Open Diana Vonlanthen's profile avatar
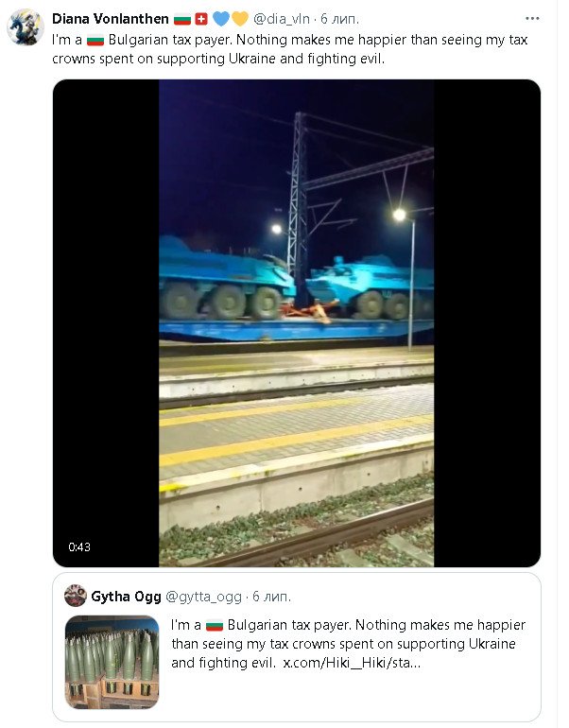Image resolution: width=569 pixels, height=728 pixels. [26, 28]
